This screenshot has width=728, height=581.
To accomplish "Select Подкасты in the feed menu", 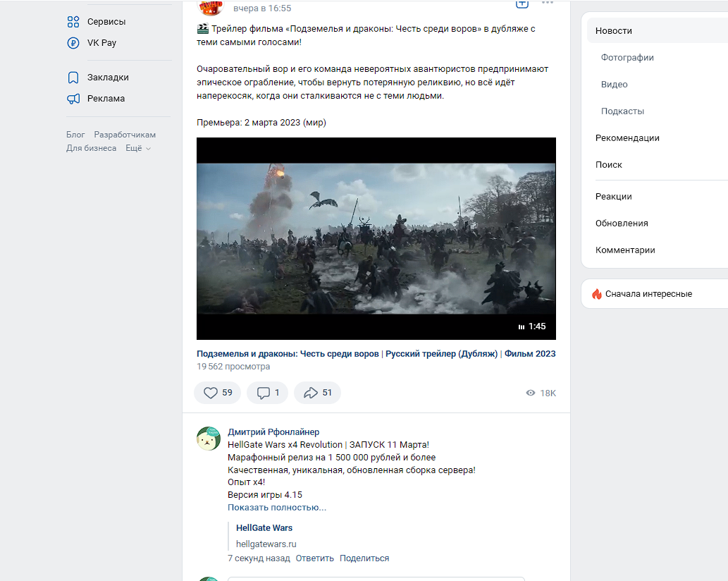I will 622,111.
